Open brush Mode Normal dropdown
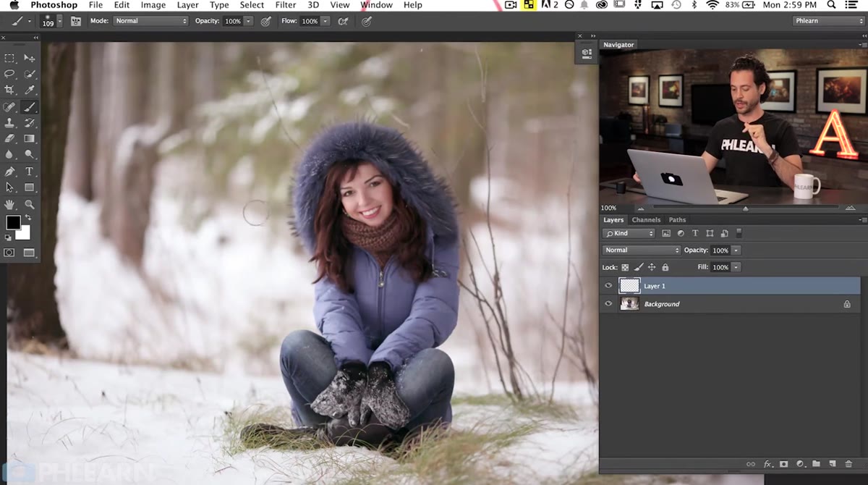Image resolution: width=868 pixels, height=485 pixels. [x=149, y=21]
